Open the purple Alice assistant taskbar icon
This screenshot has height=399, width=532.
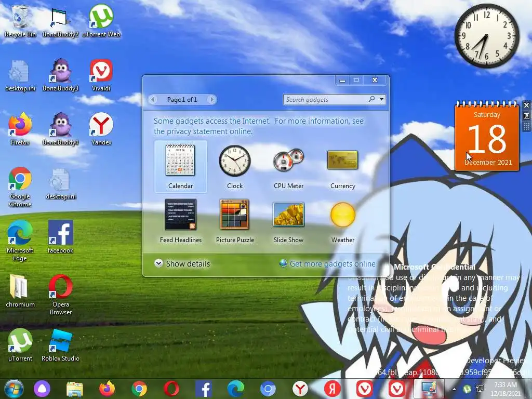(x=42, y=389)
